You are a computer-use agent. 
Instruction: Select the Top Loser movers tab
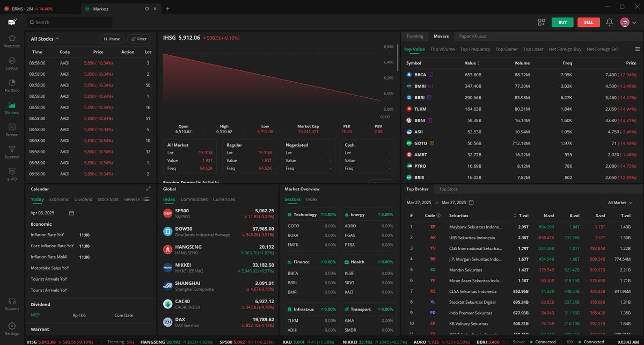click(533, 49)
